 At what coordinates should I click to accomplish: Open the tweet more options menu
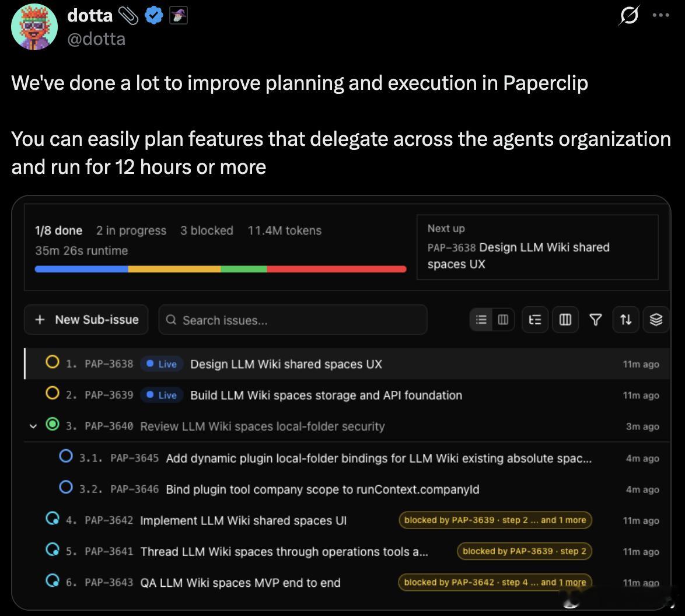click(660, 15)
